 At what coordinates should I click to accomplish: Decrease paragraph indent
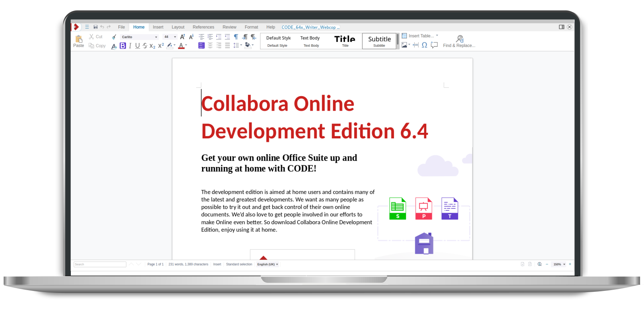coord(227,37)
